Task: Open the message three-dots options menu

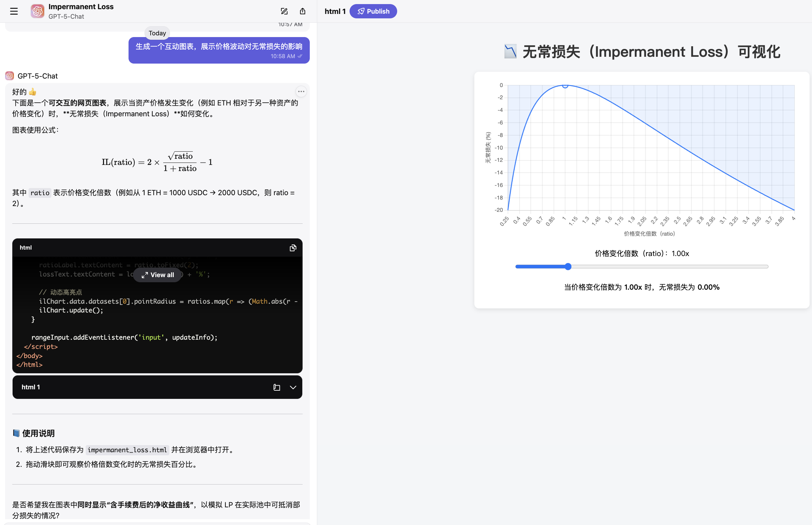Action: [301, 91]
